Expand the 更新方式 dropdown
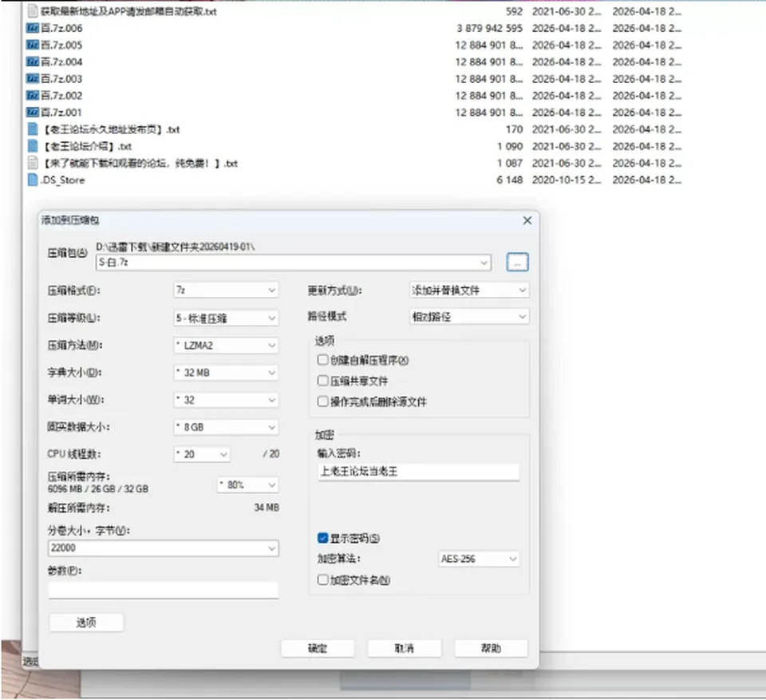The width and height of the screenshot is (766, 700). point(469,291)
